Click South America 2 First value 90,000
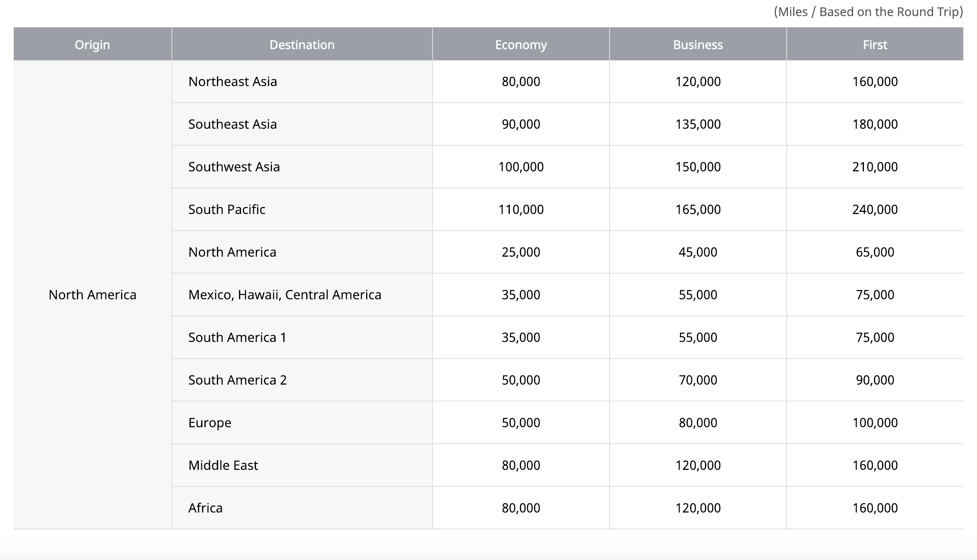977x560 pixels. (875, 380)
